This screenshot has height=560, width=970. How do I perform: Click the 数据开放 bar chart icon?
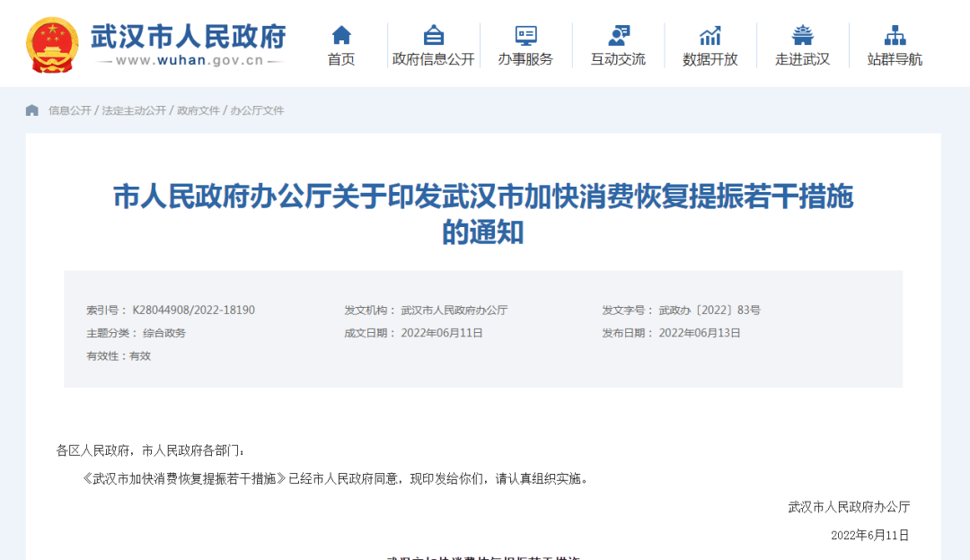coord(710,35)
